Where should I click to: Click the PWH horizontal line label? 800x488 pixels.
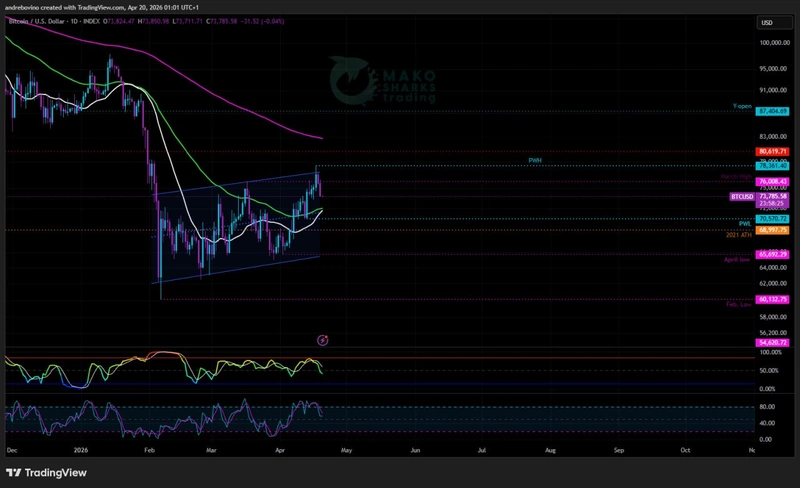tap(535, 160)
